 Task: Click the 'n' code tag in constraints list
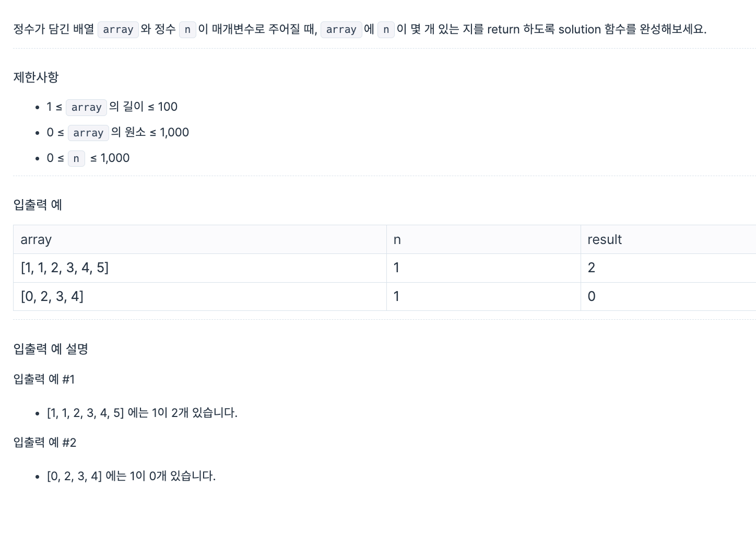tap(76, 158)
